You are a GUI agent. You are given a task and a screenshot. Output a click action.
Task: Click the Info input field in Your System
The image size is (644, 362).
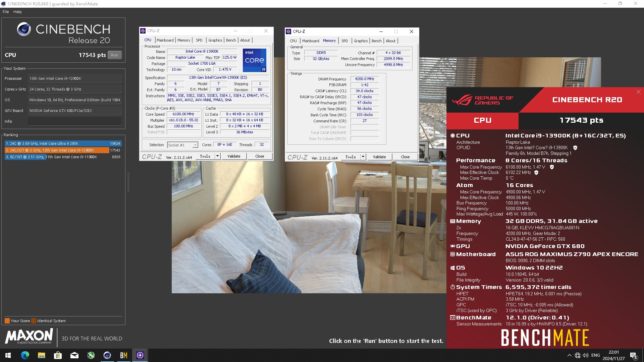(x=75, y=121)
